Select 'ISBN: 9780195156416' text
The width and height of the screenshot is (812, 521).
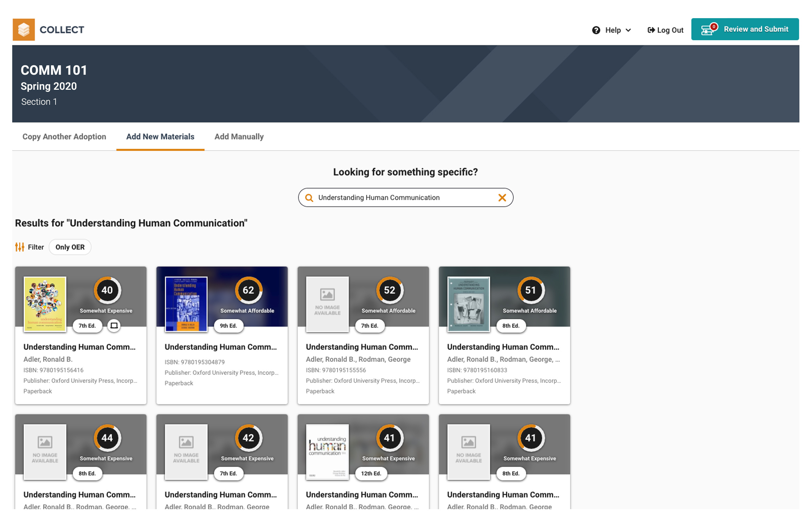pos(53,370)
